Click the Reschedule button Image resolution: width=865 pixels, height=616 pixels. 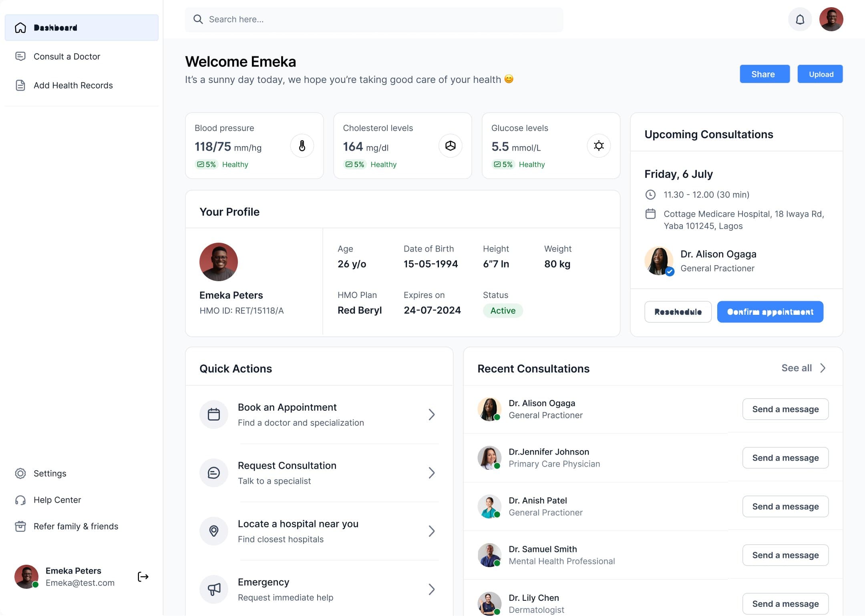click(678, 312)
